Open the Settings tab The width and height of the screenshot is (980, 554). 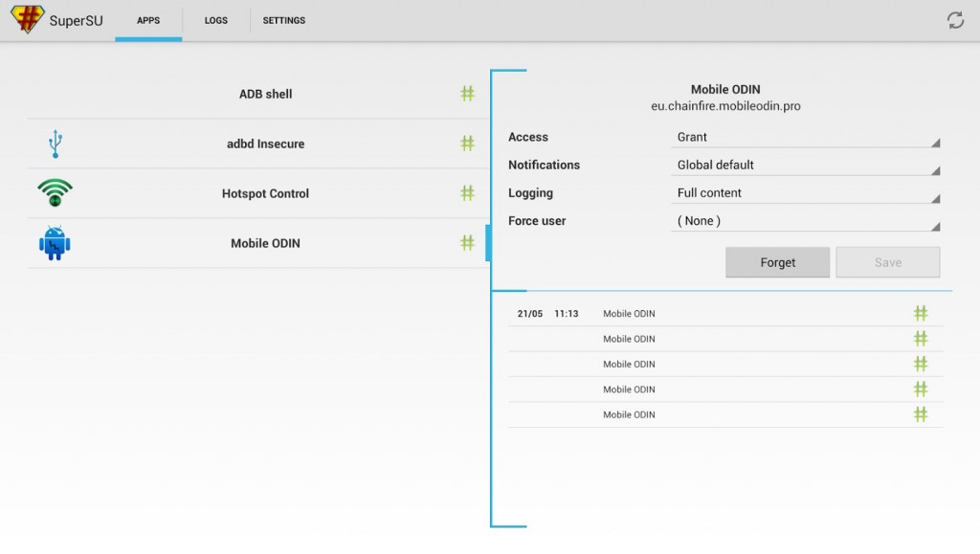tap(284, 20)
